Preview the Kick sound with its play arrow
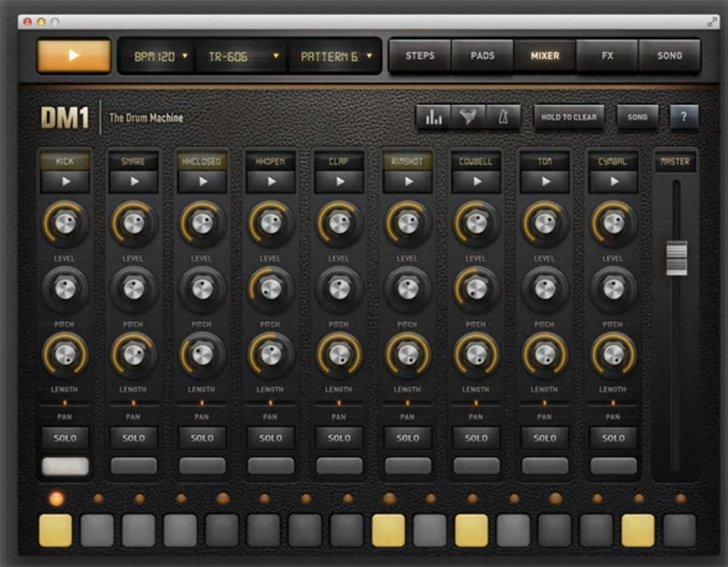The image size is (728, 567). point(65,181)
